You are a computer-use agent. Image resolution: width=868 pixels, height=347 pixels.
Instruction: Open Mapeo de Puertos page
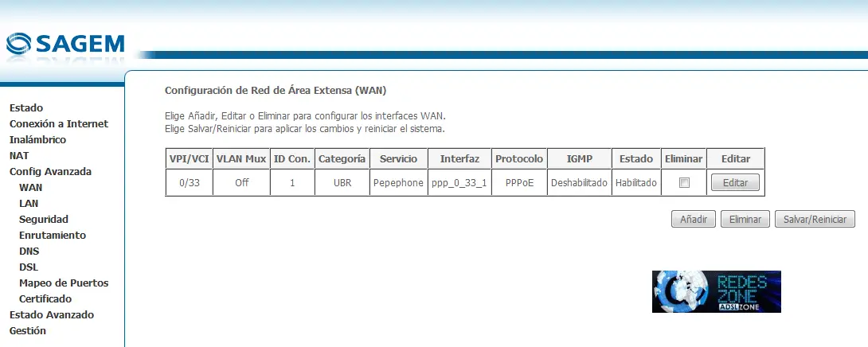click(64, 283)
